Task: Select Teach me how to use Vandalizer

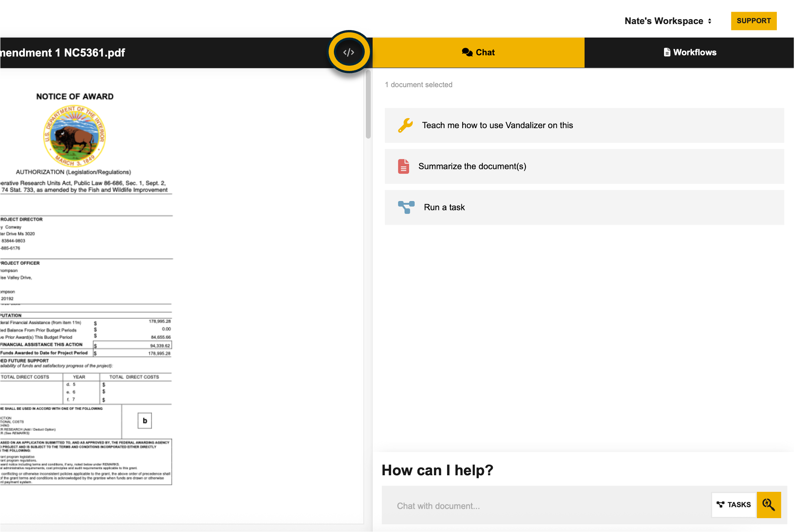Action: pyautogui.click(x=584, y=125)
